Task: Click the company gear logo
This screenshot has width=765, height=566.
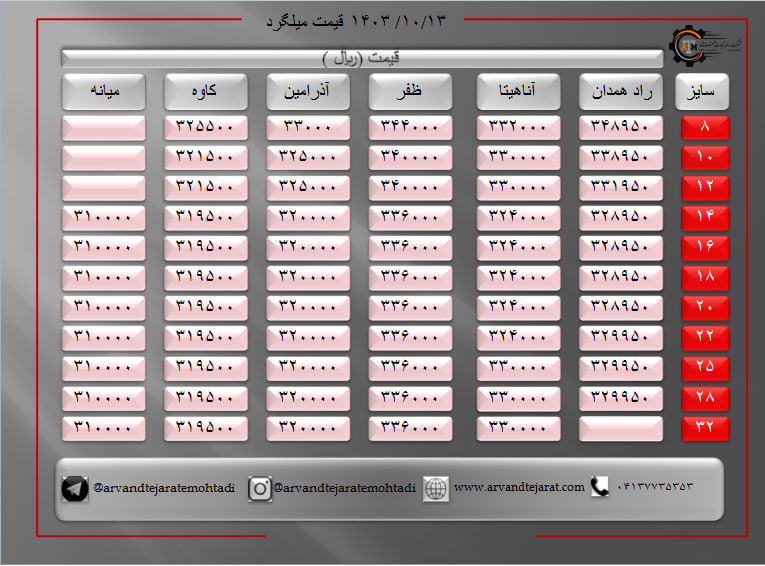Action: tap(689, 46)
